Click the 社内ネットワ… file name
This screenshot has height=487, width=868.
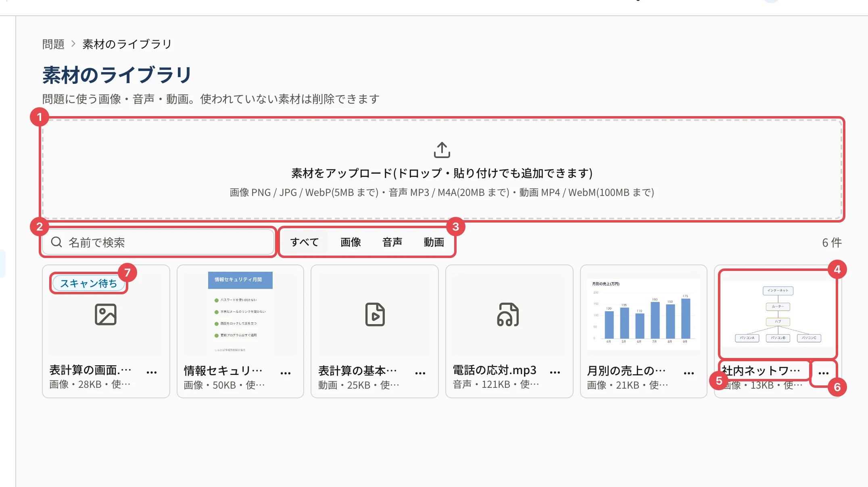pyautogui.click(x=761, y=371)
